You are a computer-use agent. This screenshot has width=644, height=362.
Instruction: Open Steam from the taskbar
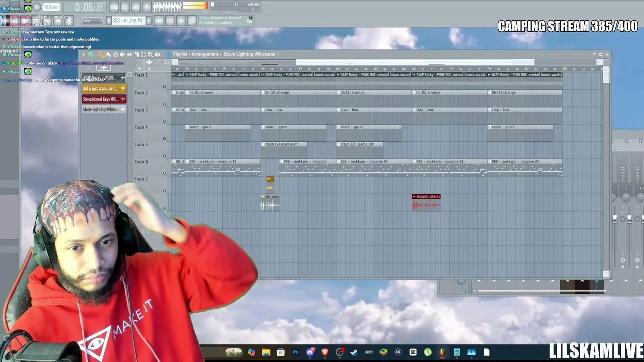tap(354, 352)
